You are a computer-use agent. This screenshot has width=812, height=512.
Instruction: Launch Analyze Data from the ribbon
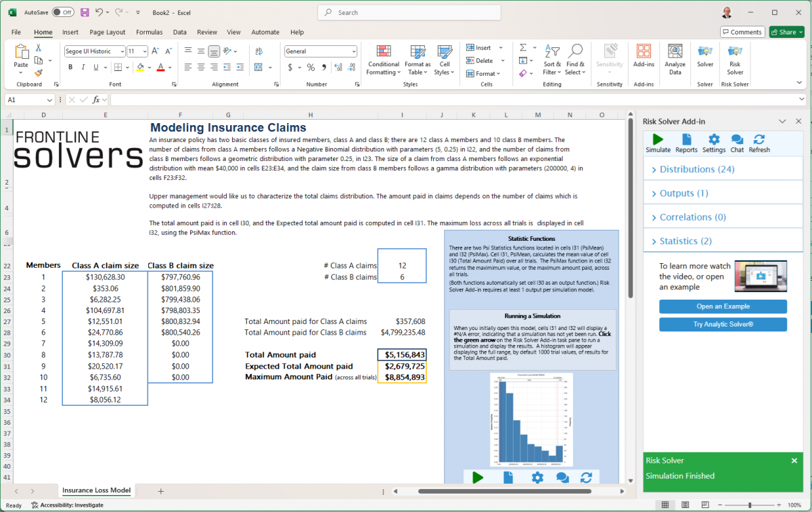(675, 59)
